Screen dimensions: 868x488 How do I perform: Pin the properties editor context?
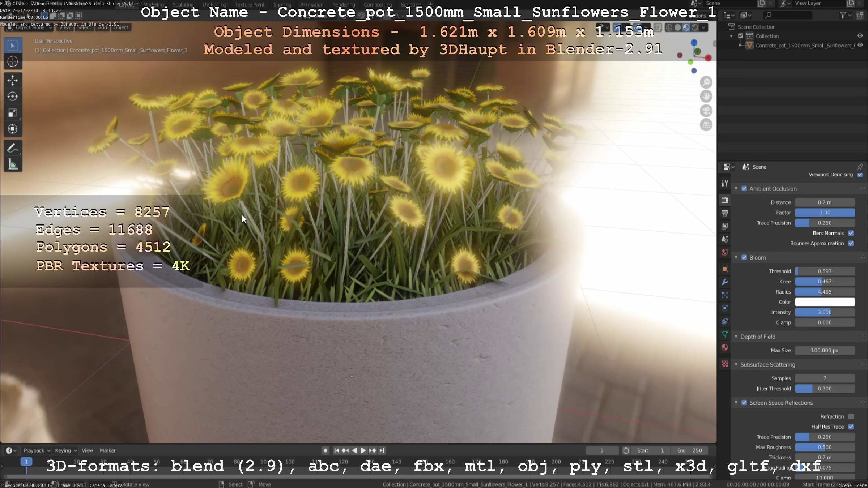(860, 167)
